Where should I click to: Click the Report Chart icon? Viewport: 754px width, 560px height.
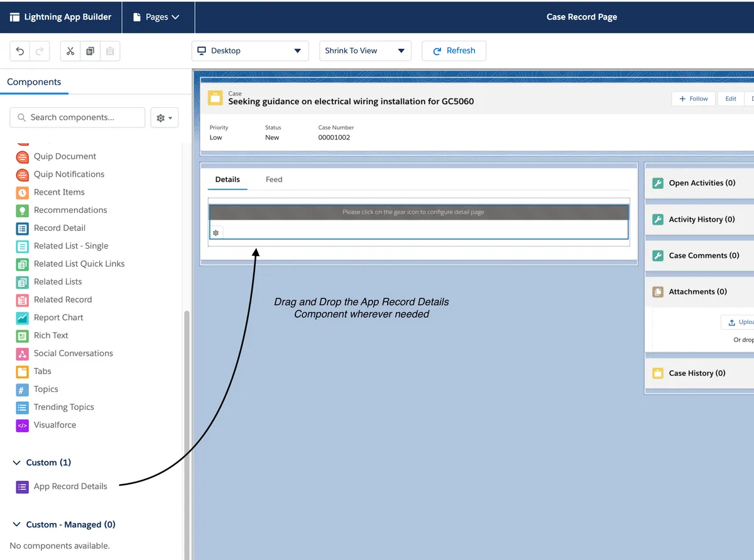coord(22,318)
